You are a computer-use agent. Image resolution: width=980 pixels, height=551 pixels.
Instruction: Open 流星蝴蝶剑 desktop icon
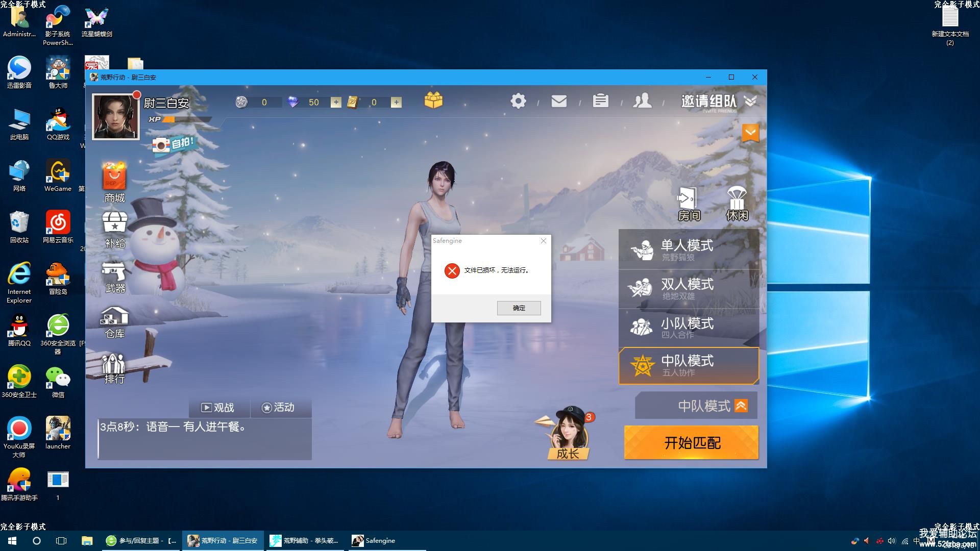tap(96, 21)
